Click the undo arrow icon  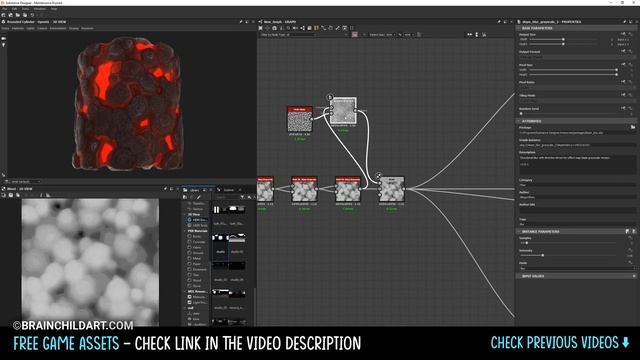(32, 15)
